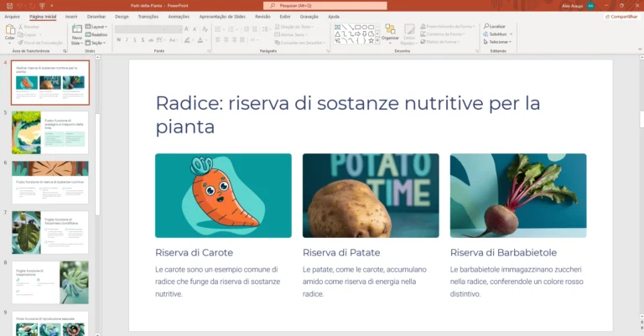Image resolution: width=644 pixels, height=336 pixels.
Task: Start slideshow from the quick access presentation icon
Action: click(42, 6)
